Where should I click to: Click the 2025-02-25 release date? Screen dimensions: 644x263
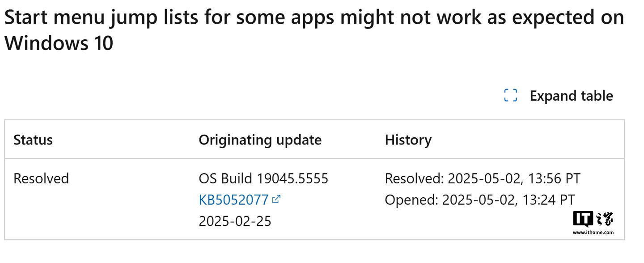[235, 221]
